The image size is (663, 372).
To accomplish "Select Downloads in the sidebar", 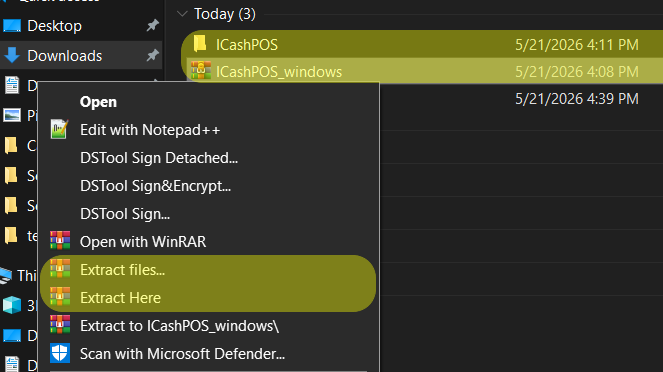I will [x=80, y=56].
